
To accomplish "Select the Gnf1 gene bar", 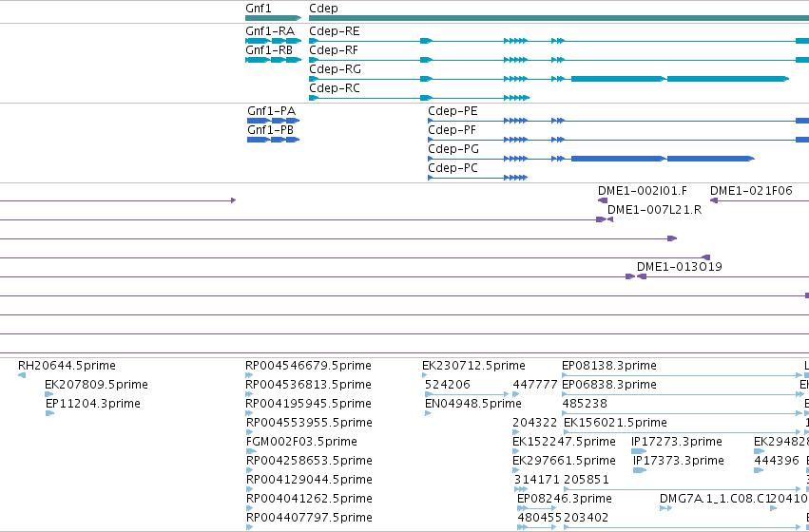I will click(x=273, y=18).
